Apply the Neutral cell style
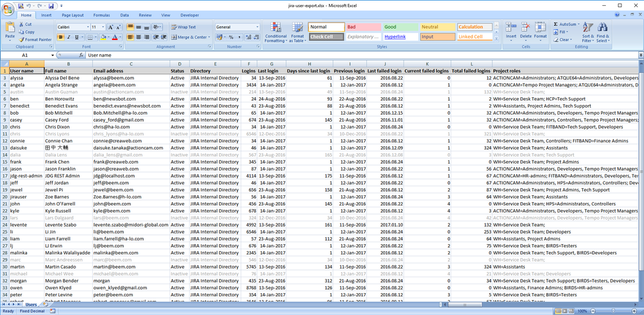 coord(438,27)
